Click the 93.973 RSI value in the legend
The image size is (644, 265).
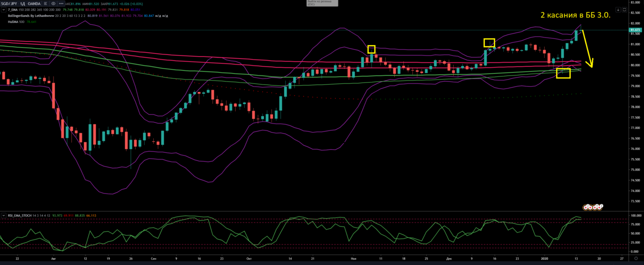(x=57, y=215)
